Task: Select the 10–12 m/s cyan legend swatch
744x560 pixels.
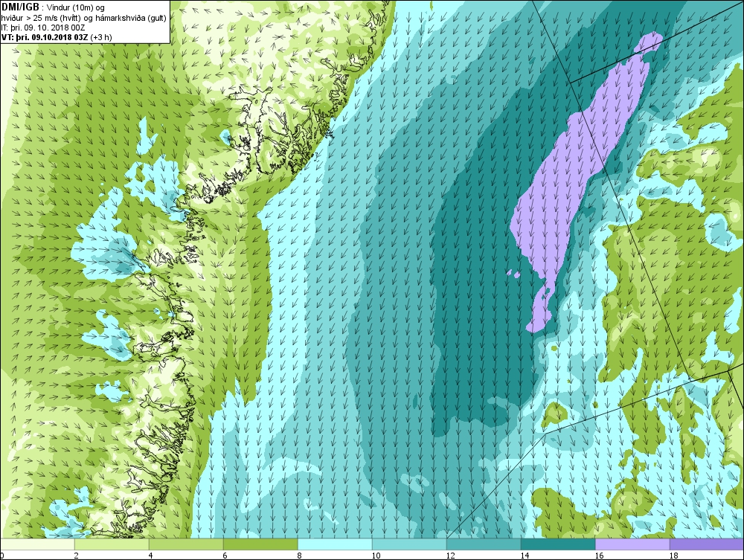Action: pyautogui.click(x=409, y=544)
